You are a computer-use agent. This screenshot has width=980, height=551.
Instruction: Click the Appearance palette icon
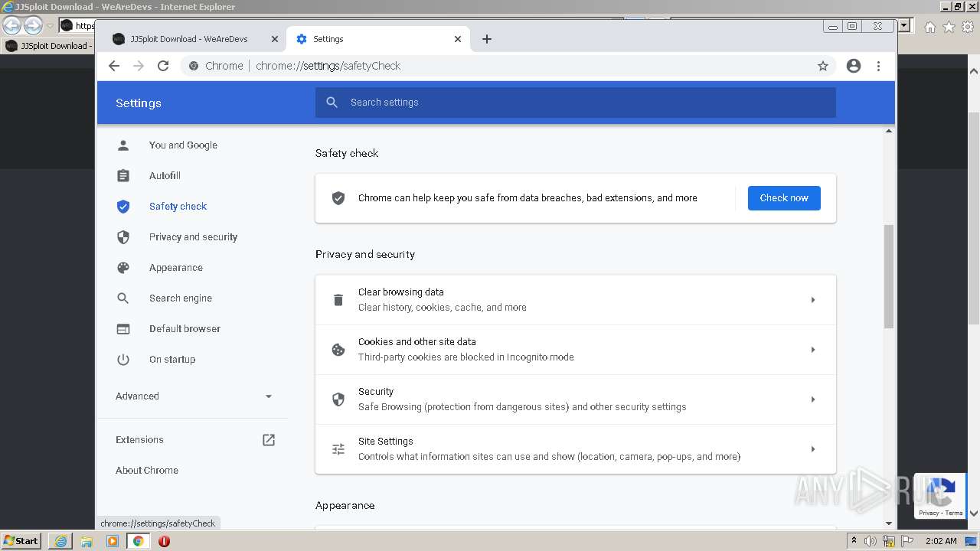[x=123, y=267]
